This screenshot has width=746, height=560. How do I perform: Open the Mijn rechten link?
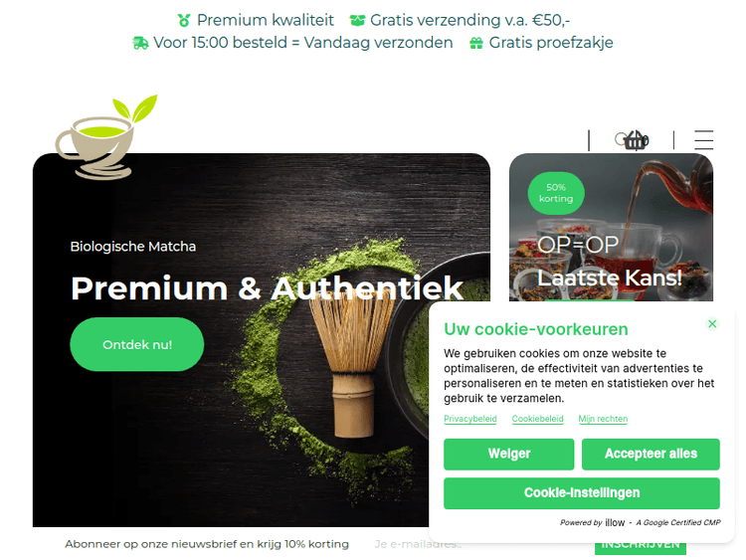(603, 419)
